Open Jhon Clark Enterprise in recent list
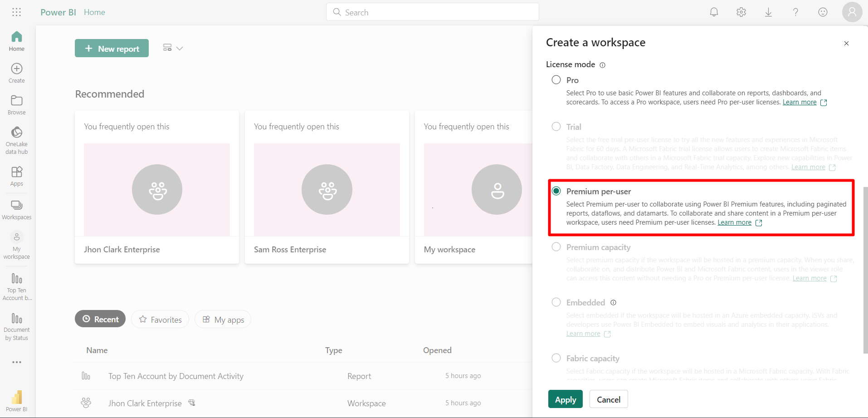The image size is (868, 418). 145,403
